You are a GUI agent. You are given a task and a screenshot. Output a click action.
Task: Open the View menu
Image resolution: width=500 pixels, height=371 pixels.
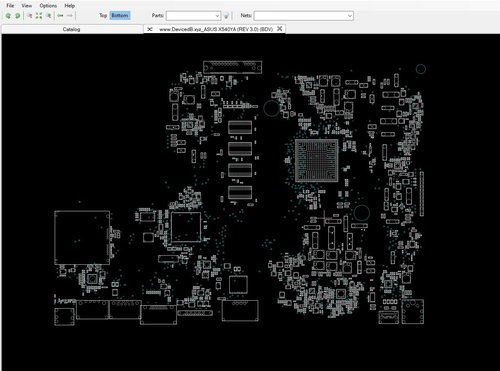pos(27,6)
